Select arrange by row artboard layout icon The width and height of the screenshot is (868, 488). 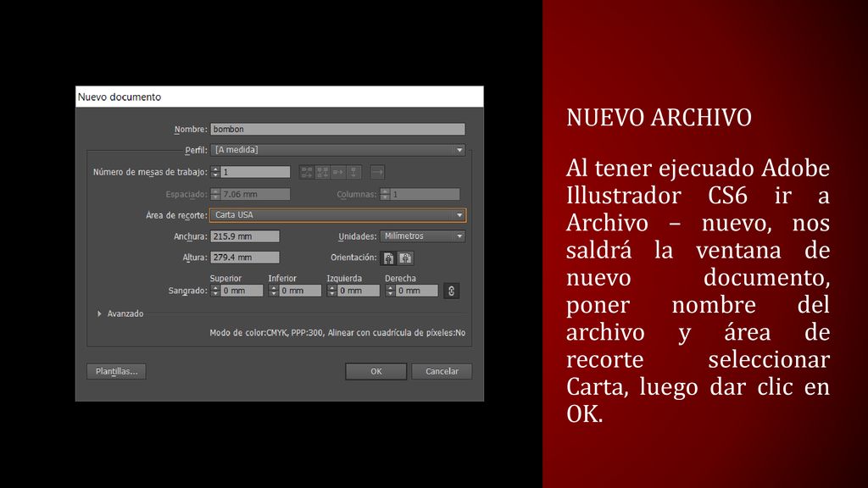[x=338, y=172]
